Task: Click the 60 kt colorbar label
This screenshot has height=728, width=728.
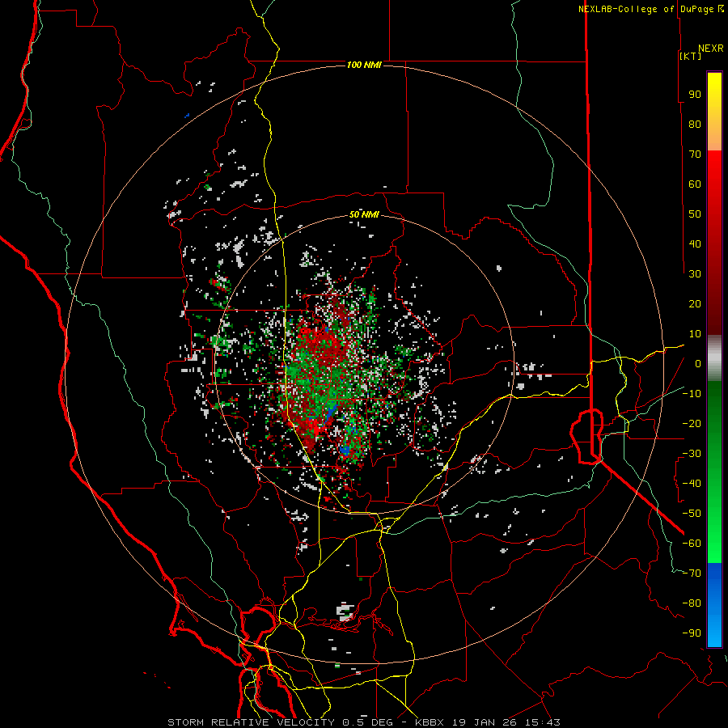Action: [695, 184]
